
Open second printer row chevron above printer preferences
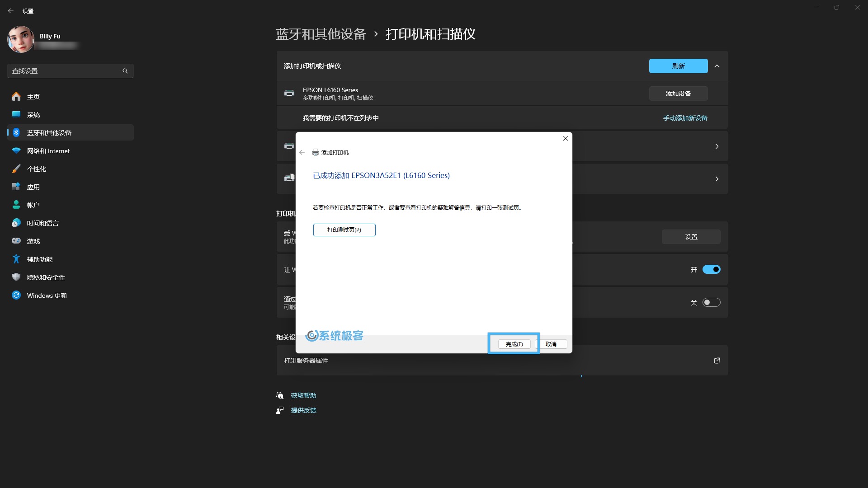click(717, 179)
